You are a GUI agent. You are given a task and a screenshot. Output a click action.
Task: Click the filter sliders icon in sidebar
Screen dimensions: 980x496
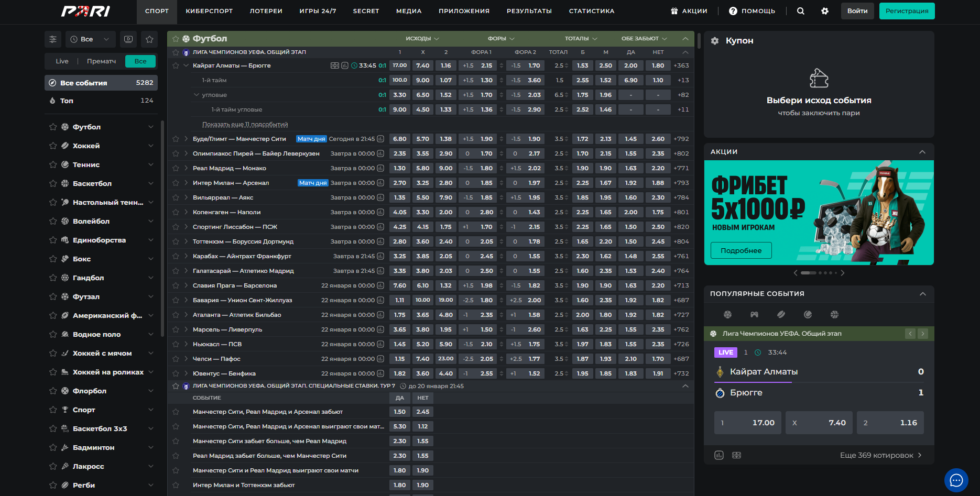53,39
